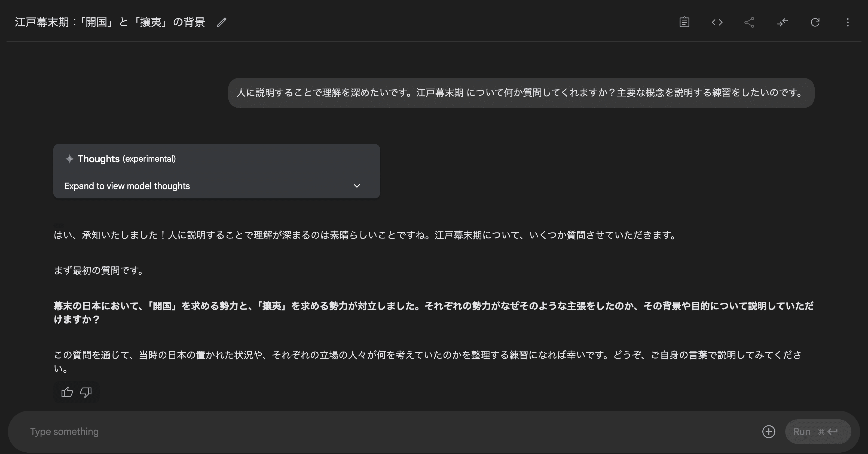The height and width of the screenshot is (454, 868).
Task: Give the response a thumbs down
Action: click(85, 392)
